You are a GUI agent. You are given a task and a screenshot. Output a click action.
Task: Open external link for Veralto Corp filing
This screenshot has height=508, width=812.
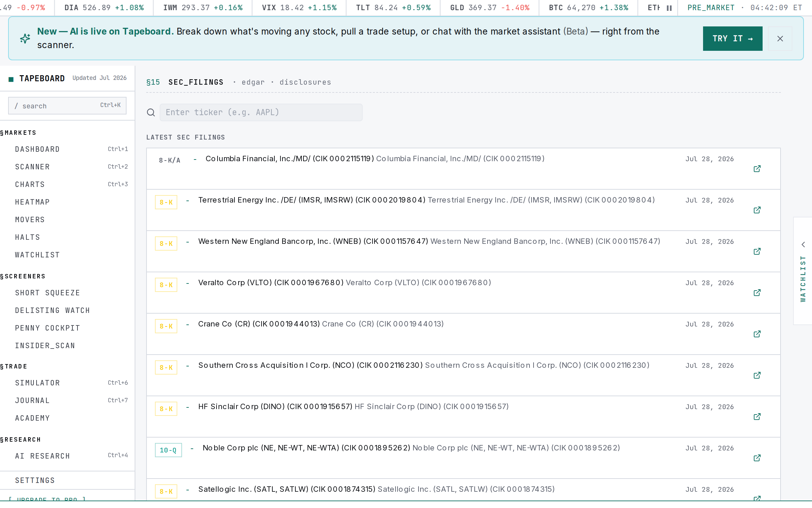[757, 293]
